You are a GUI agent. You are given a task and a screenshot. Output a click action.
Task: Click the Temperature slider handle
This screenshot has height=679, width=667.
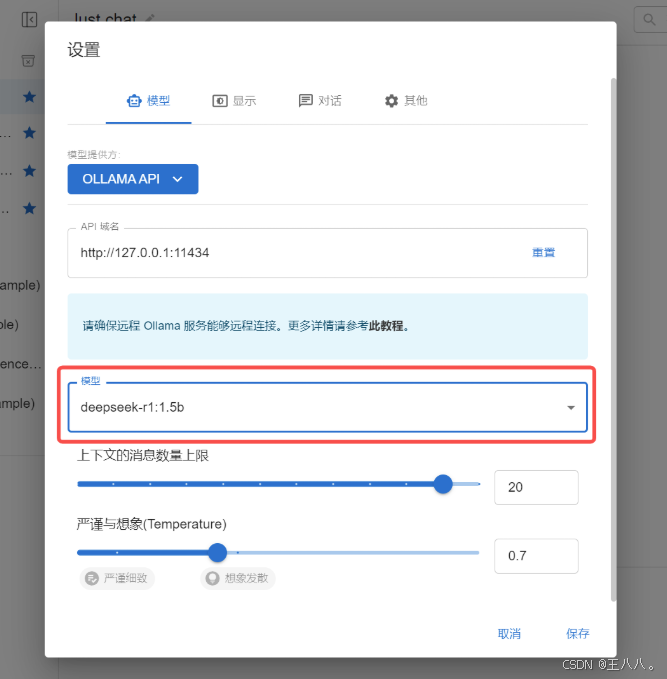(217, 553)
